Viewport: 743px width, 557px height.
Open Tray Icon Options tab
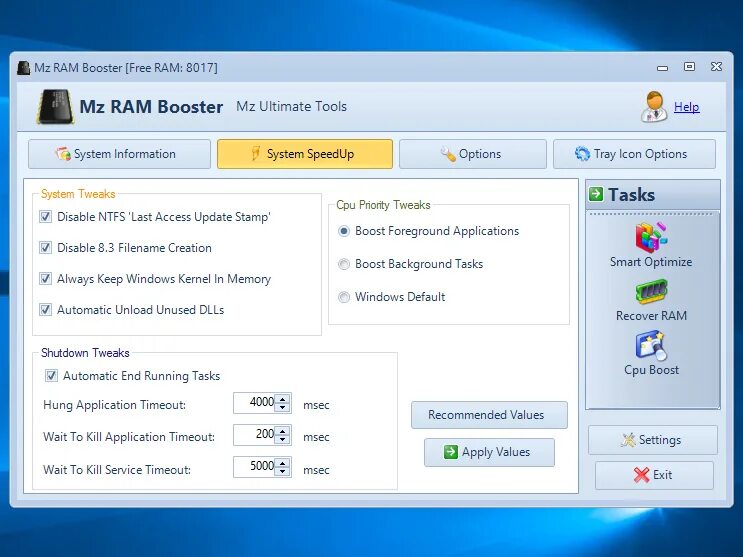(634, 154)
